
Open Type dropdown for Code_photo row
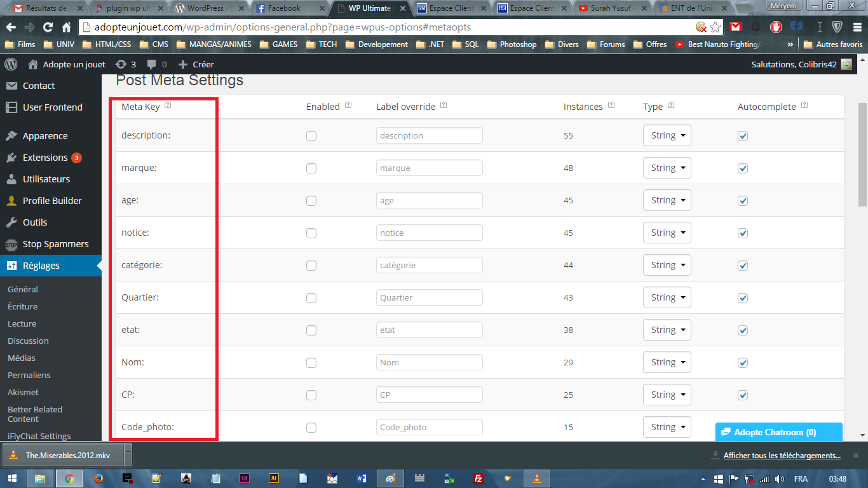[667, 427]
